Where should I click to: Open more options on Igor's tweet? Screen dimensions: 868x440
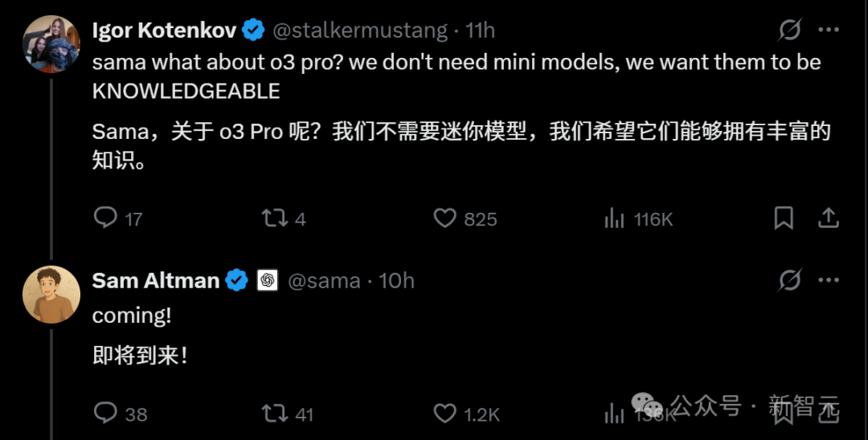click(x=829, y=31)
